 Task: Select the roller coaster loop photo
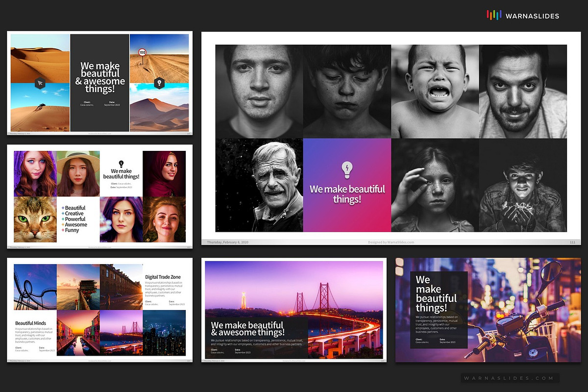35,287
